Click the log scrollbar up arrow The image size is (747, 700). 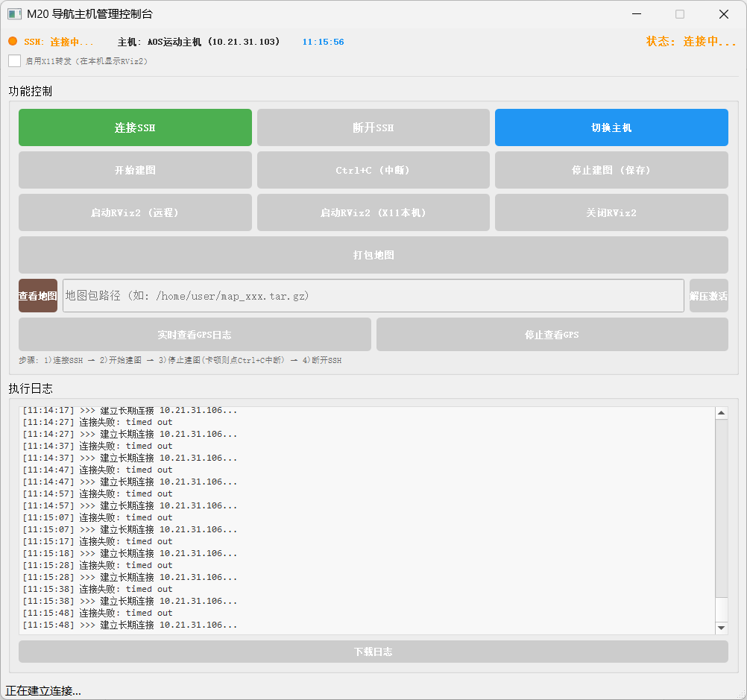click(721, 413)
